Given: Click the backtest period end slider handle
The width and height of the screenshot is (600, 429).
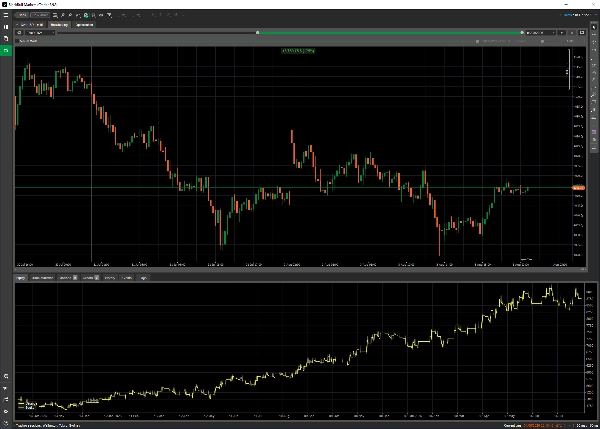Looking at the screenshot, I should (522, 33).
